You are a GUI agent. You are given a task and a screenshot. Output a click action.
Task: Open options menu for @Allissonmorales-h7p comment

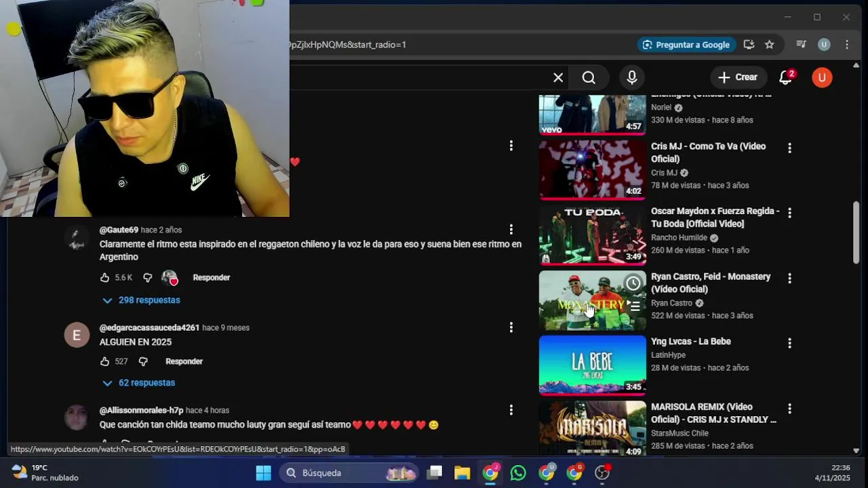tap(511, 410)
